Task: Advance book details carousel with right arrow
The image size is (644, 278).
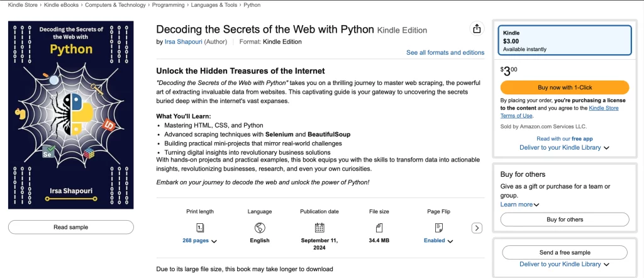Action: (x=477, y=228)
